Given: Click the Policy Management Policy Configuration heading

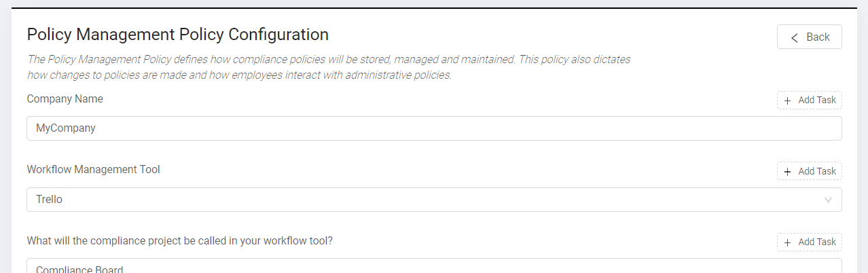Looking at the screenshot, I should point(178,35).
